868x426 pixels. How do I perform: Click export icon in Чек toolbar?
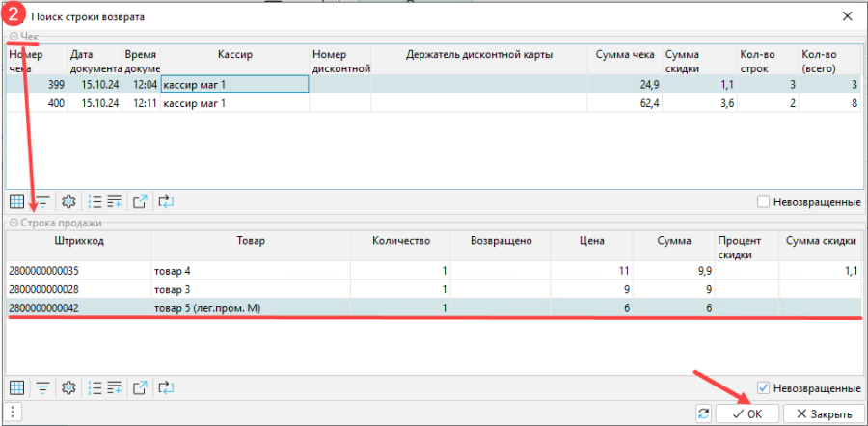pyautogui.click(x=140, y=201)
